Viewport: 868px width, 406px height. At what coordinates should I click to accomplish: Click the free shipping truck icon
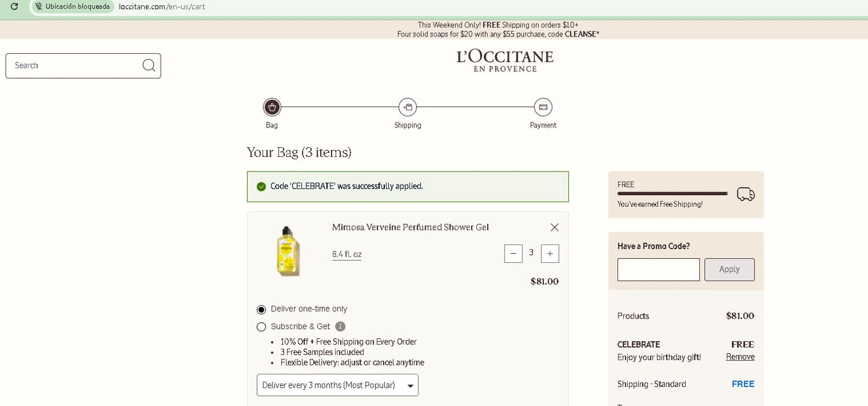(745, 194)
